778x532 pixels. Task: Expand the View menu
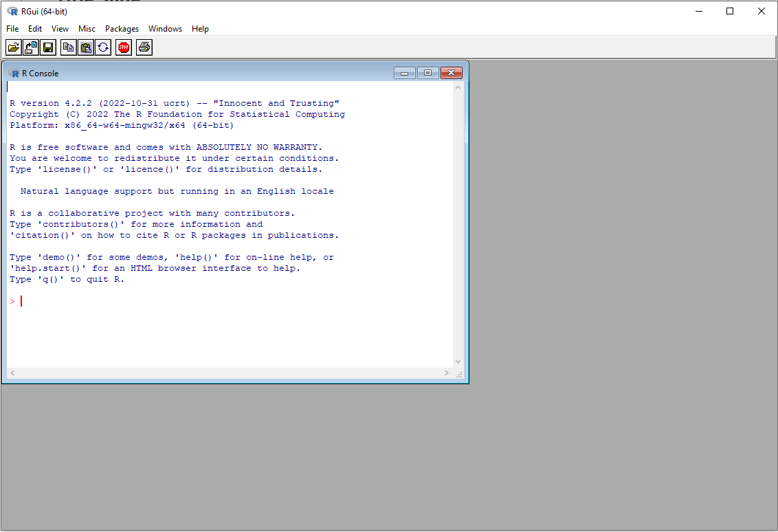click(60, 29)
